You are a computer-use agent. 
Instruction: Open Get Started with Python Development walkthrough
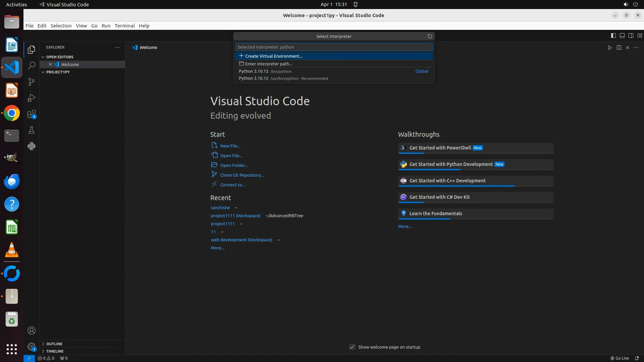[x=451, y=164]
